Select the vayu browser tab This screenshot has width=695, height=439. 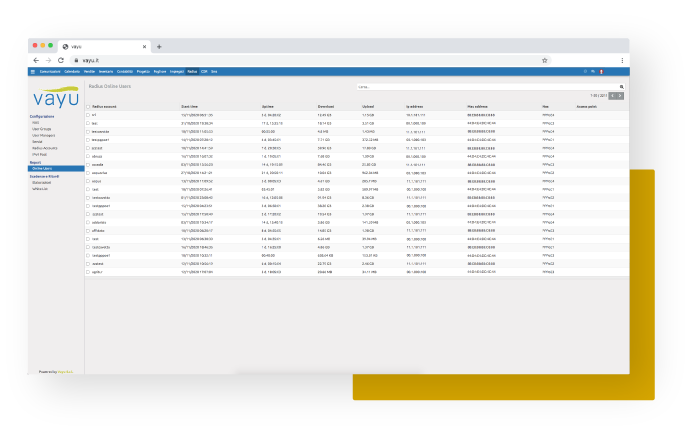point(104,47)
